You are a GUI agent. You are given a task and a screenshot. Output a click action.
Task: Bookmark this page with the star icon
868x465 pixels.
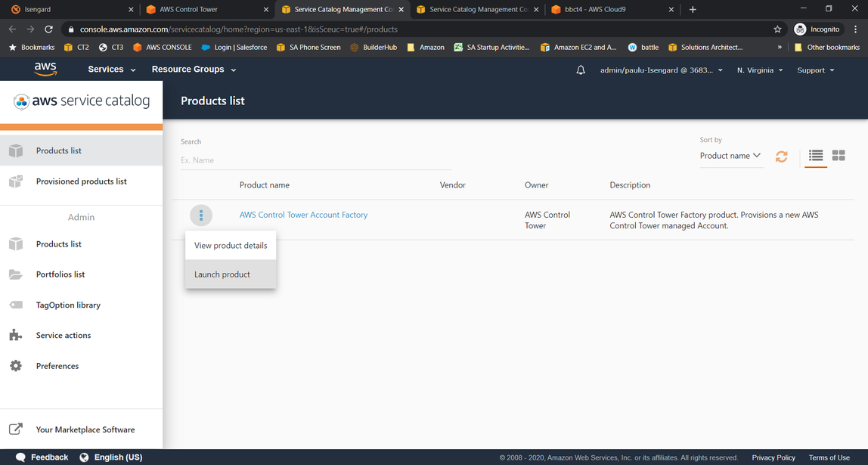777,29
